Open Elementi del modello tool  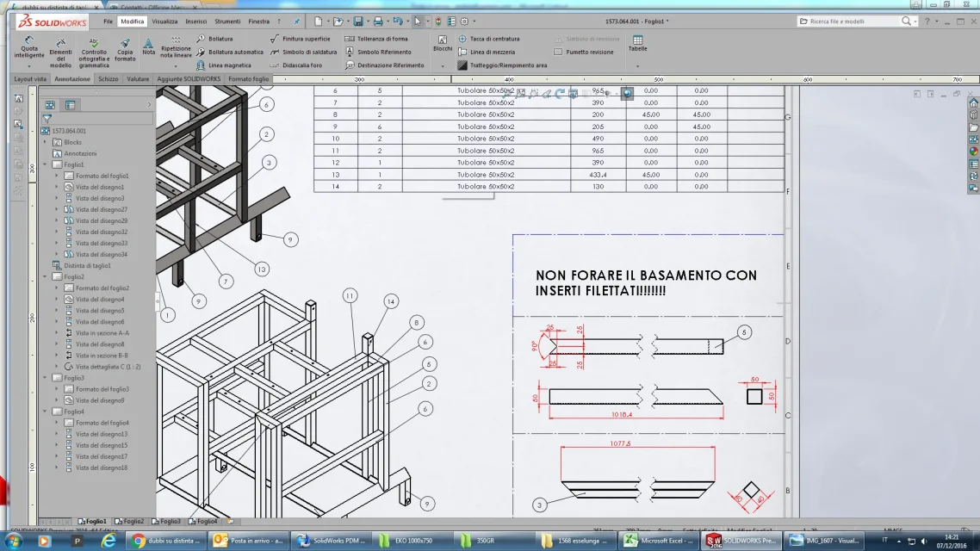click(x=60, y=53)
